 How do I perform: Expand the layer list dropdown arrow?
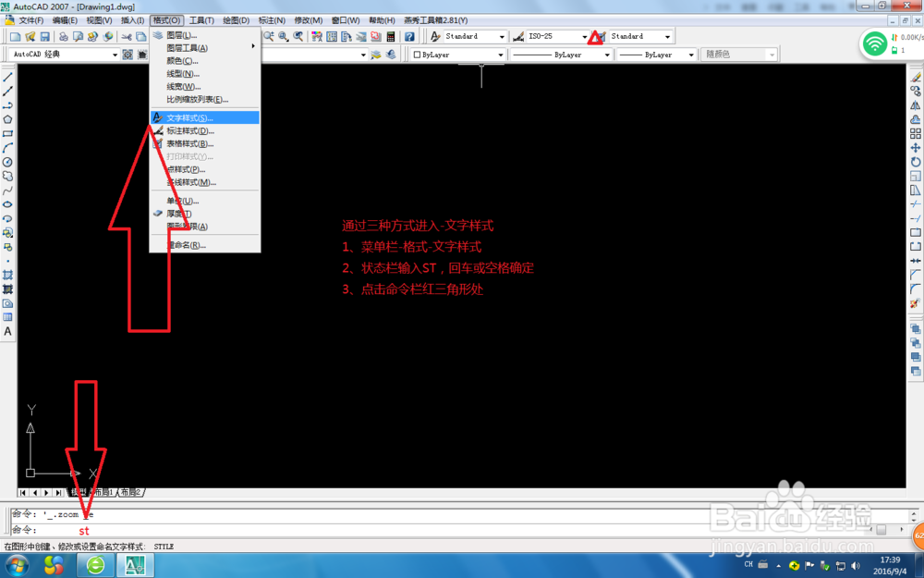[x=363, y=55]
